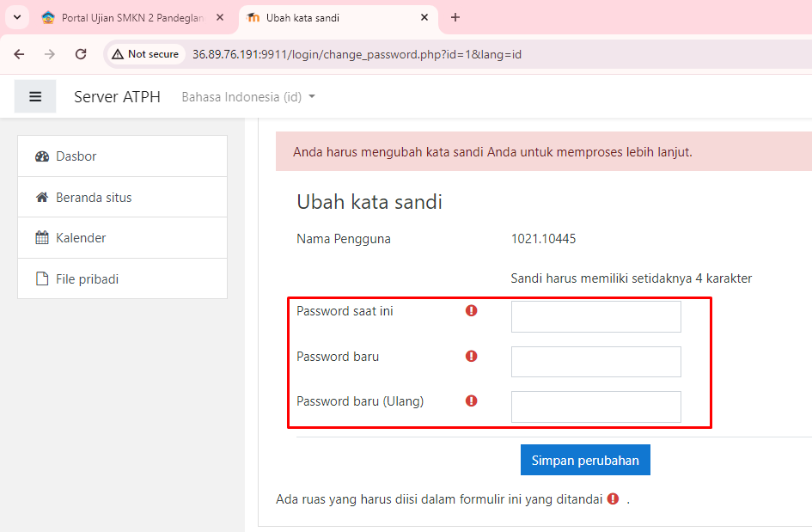The width and height of the screenshot is (812, 532).
Task: Focus the Password saat ini field
Action: (x=595, y=316)
